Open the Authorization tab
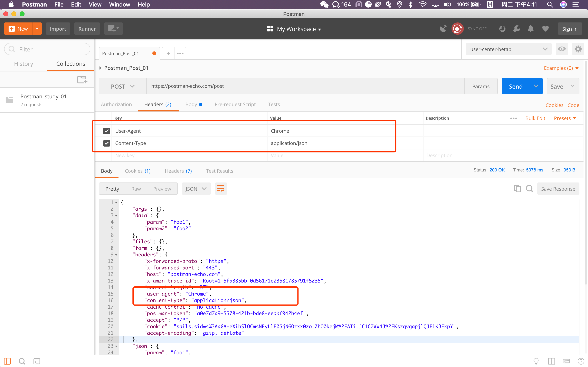Screen dimensions: 588x367 pyautogui.click(x=116, y=104)
